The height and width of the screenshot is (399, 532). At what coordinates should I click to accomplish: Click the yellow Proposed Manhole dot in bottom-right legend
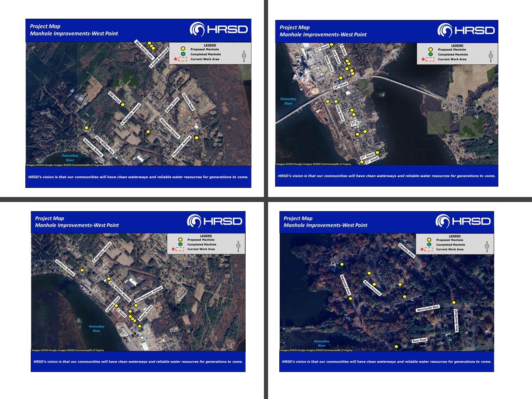point(429,240)
